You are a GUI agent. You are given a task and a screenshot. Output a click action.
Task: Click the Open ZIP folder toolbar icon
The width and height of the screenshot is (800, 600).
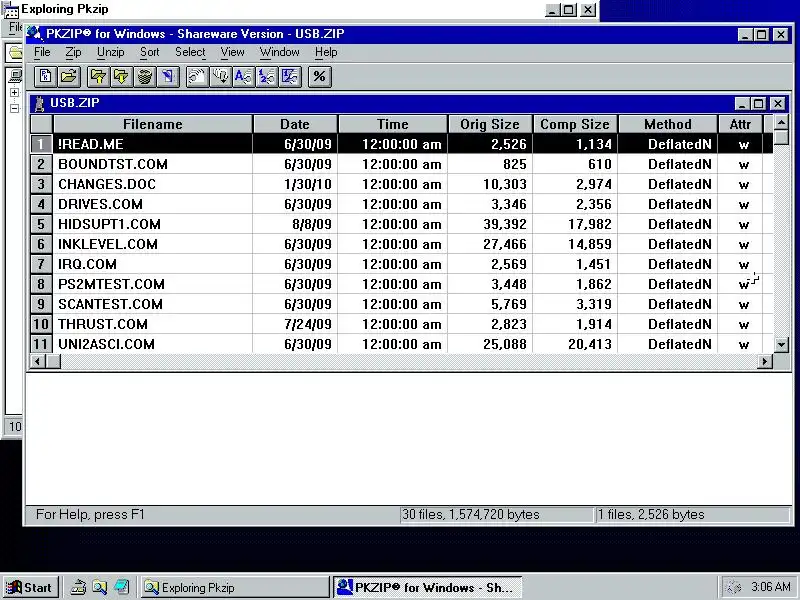click(69, 77)
